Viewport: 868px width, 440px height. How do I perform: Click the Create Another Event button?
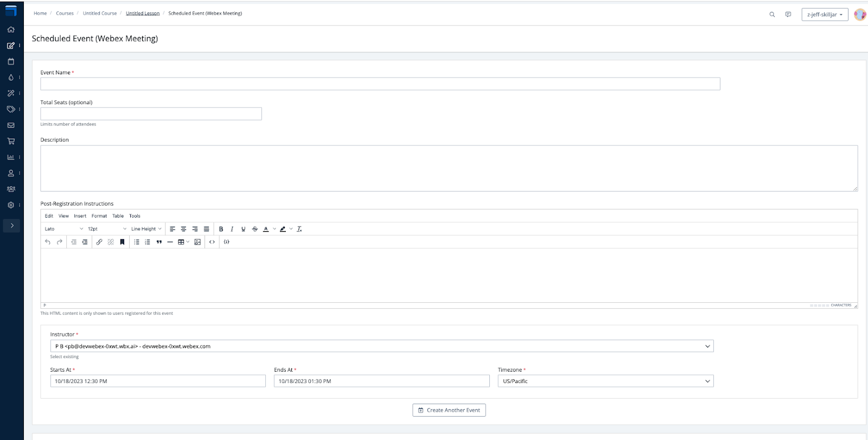point(449,410)
